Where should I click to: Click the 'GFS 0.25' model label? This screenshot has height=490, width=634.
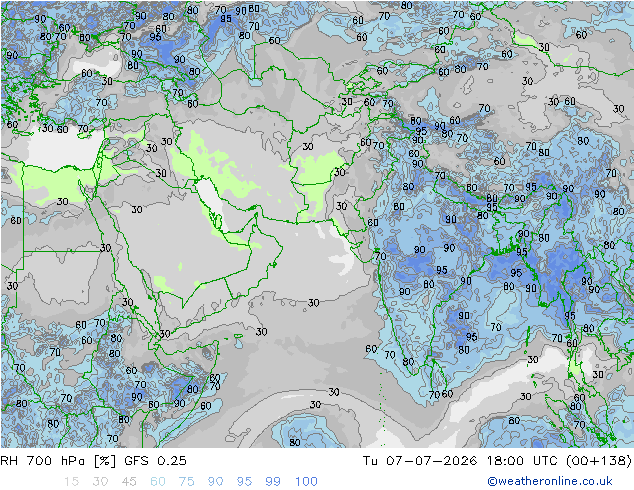155,460
